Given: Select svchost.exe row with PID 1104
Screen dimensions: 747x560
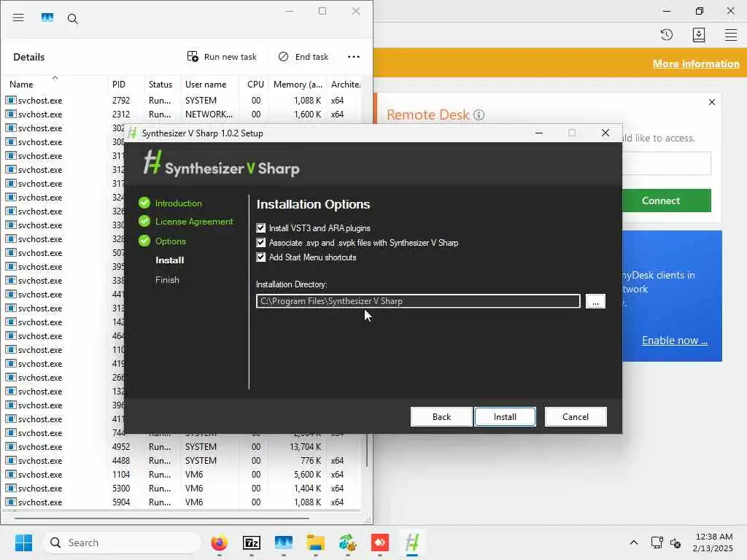Looking at the screenshot, I should (x=183, y=474).
